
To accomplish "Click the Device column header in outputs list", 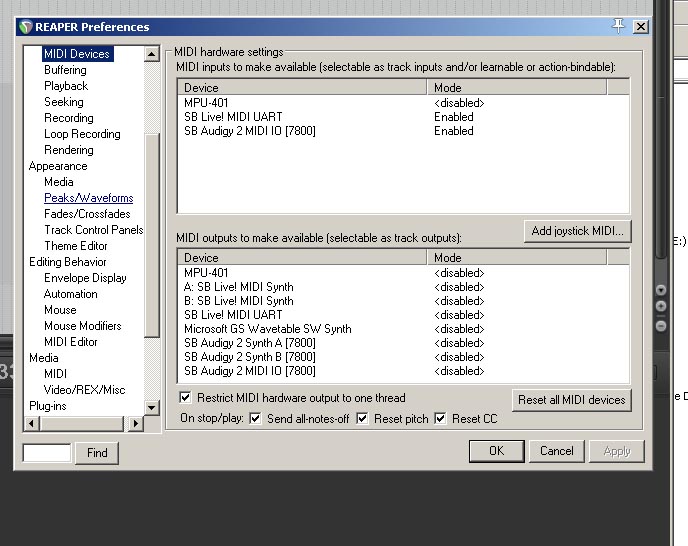I will click(x=302, y=257).
